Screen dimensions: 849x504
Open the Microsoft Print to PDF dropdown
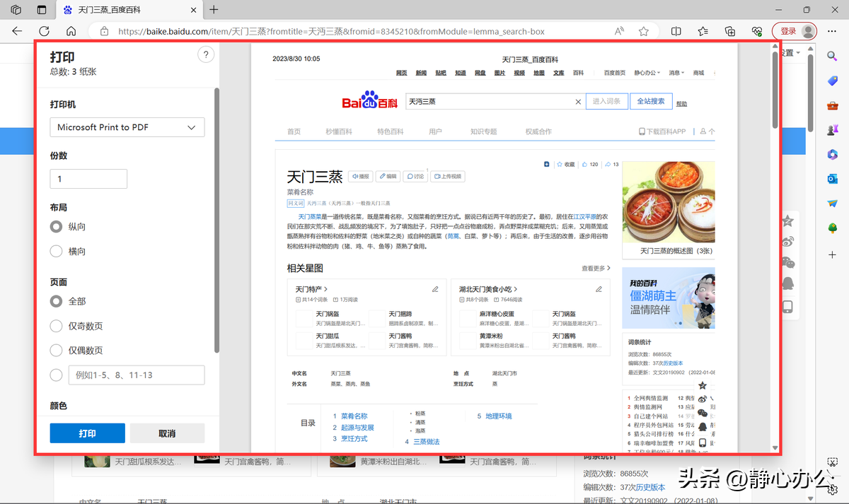[127, 127]
